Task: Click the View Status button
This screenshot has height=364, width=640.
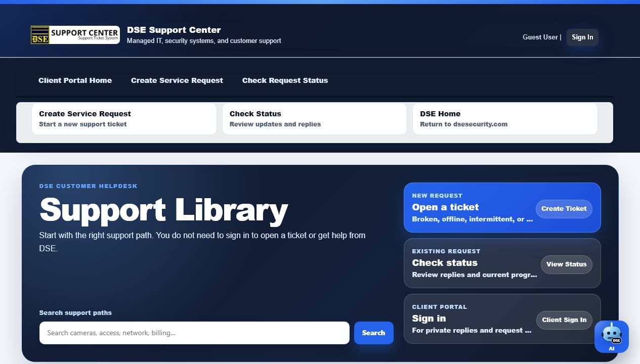Action: [x=566, y=264]
